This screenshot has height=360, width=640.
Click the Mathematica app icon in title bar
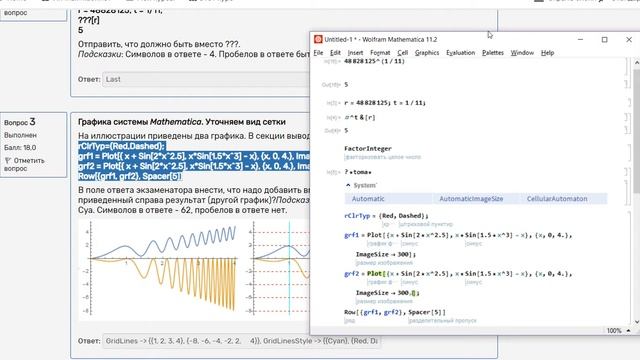coord(318,39)
